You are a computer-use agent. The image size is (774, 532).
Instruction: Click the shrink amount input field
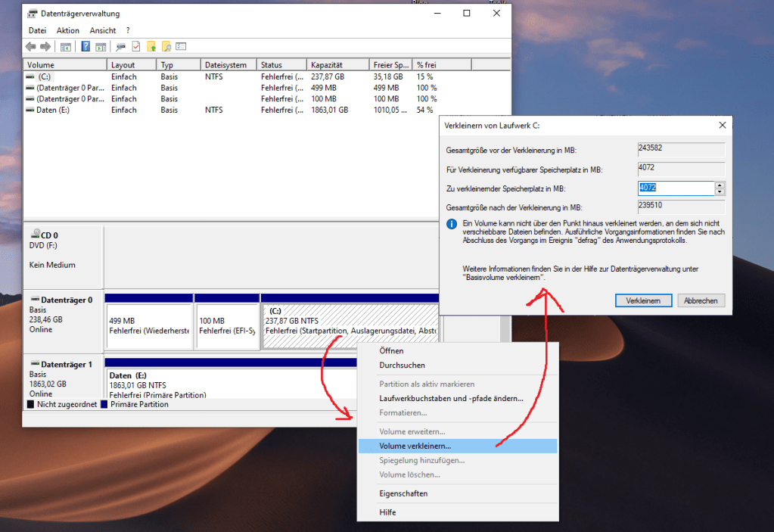(x=675, y=188)
